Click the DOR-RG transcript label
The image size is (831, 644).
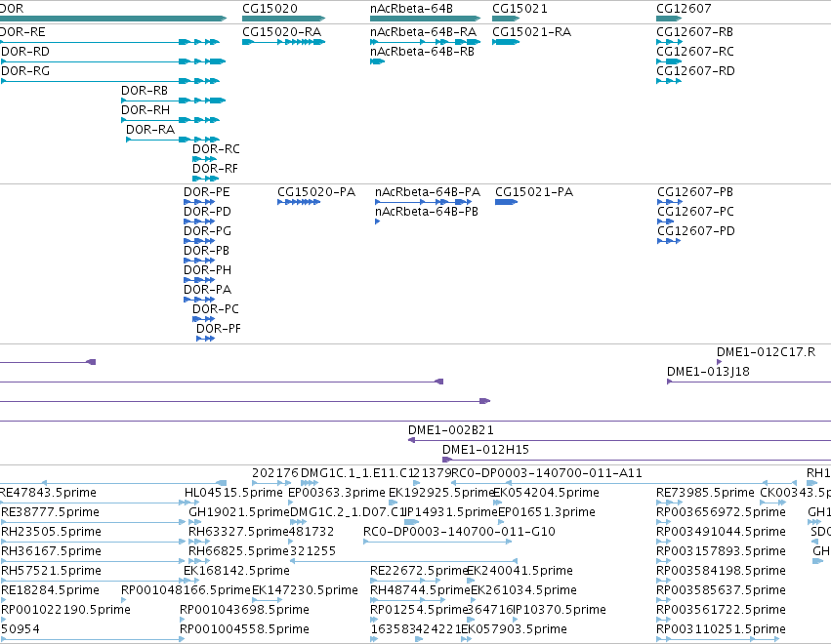click(x=25, y=71)
